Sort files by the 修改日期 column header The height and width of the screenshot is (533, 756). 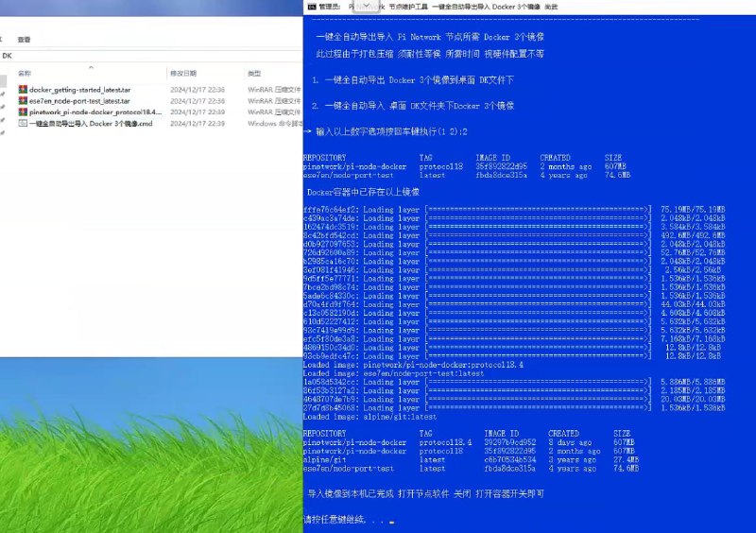coord(181,73)
